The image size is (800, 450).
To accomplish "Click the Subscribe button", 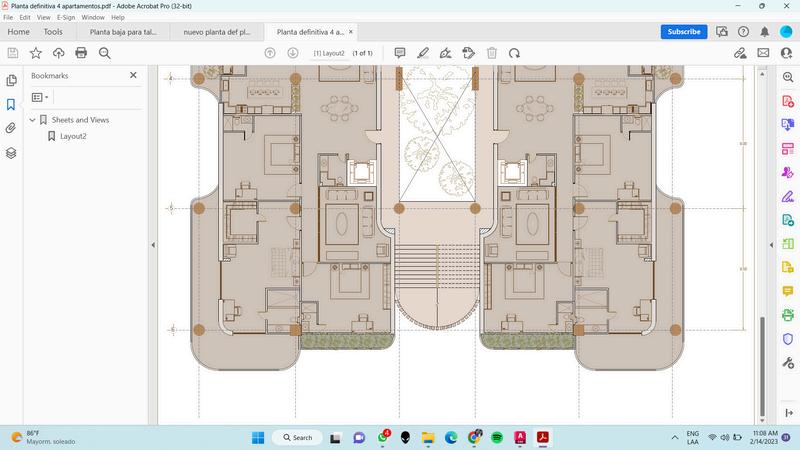I will coord(684,32).
